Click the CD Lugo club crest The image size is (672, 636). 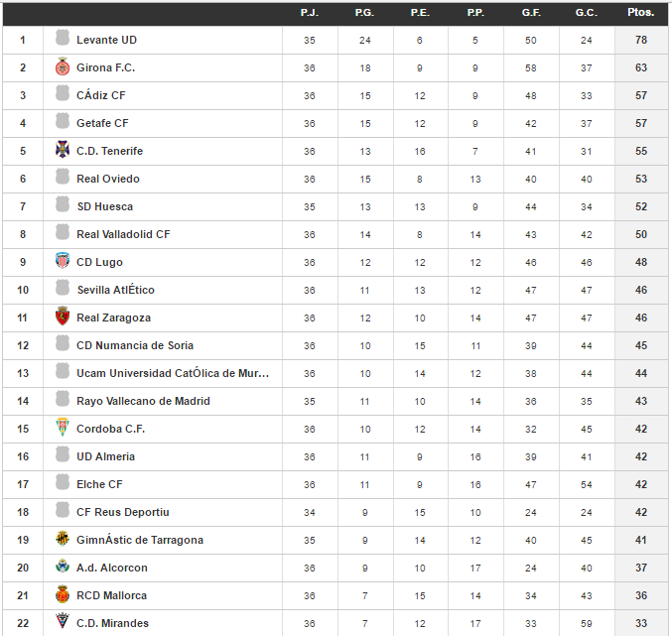point(63,262)
